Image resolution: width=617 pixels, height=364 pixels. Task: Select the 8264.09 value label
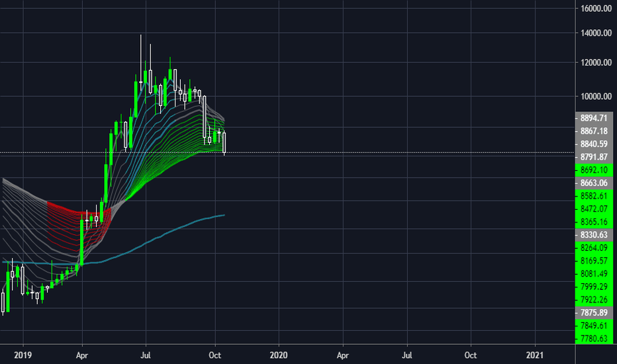594,248
